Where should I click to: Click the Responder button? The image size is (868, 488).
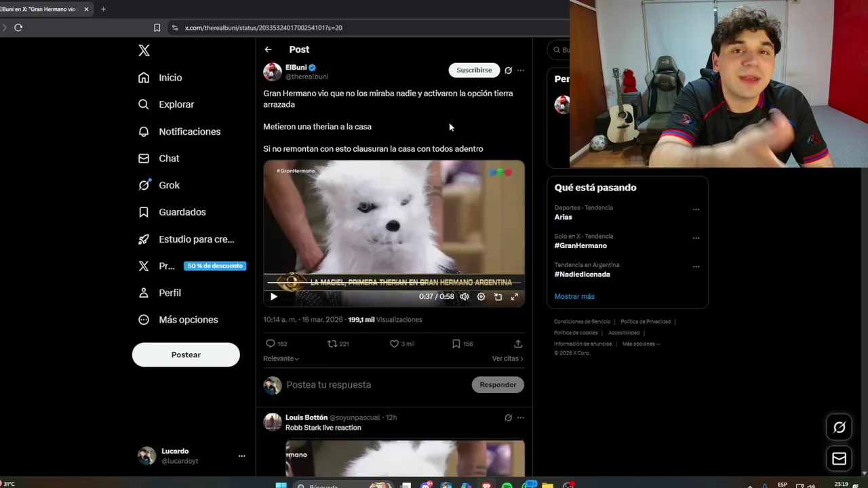tap(498, 385)
